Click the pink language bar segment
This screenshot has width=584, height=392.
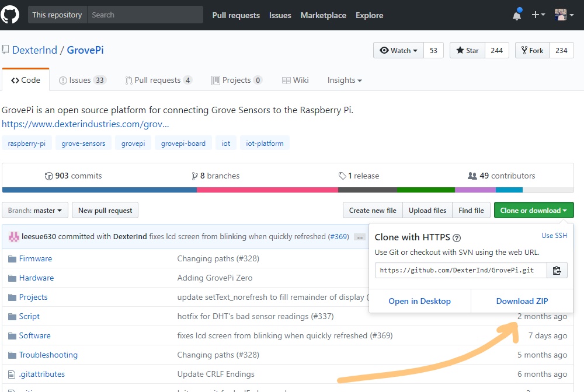click(267, 190)
